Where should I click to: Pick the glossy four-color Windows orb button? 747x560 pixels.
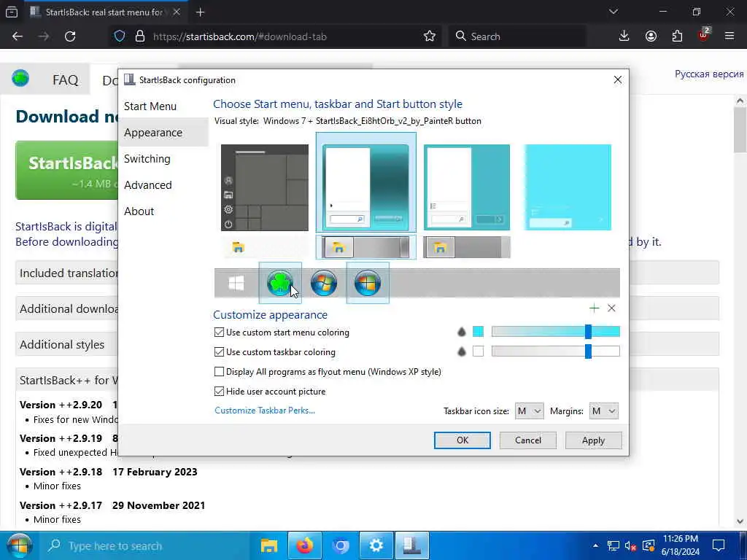pos(368,283)
